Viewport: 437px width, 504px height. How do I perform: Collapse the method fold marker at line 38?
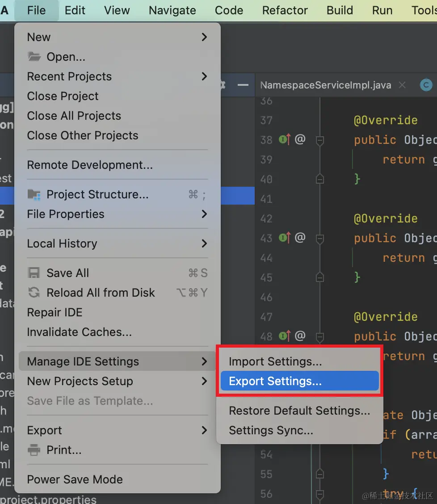coord(320,140)
